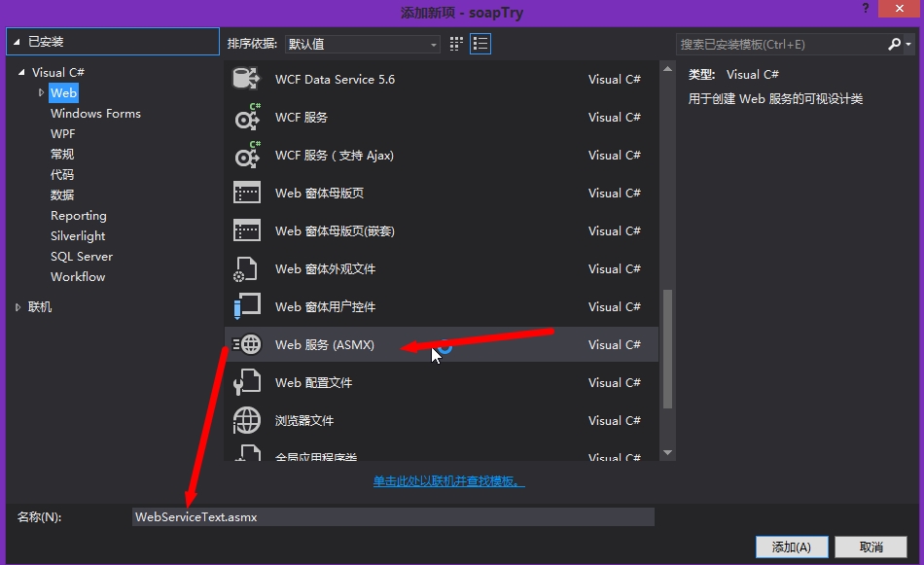Screen dimensions: 924x565
Task: Click the 单击此处以联机并查找模板 link
Action: (448, 481)
